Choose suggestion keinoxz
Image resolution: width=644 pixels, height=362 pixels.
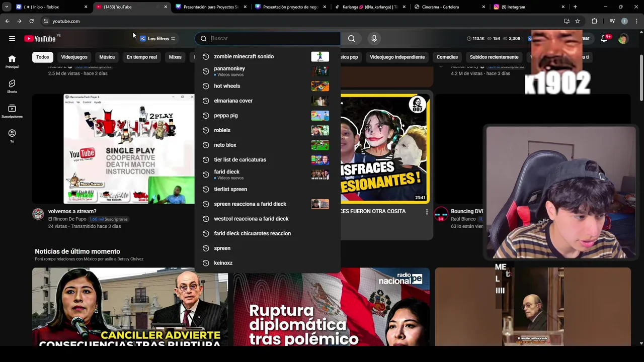coord(268,263)
